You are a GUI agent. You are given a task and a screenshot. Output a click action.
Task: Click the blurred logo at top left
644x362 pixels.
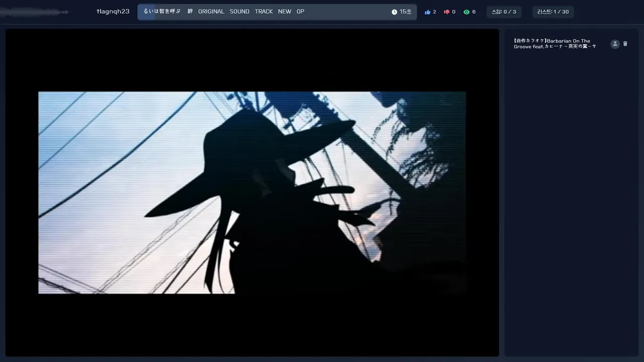pyautogui.click(x=34, y=12)
